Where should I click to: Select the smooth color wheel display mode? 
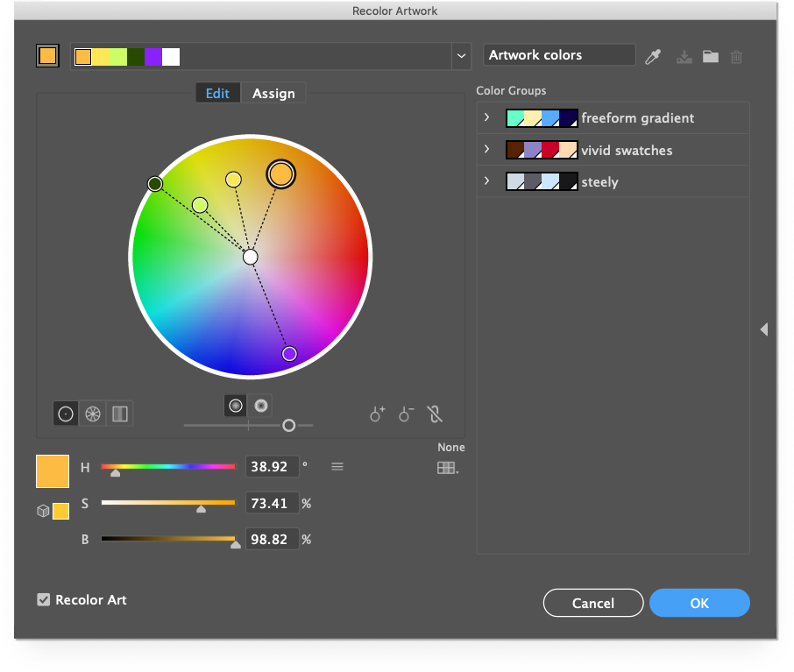click(x=66, y=414)
